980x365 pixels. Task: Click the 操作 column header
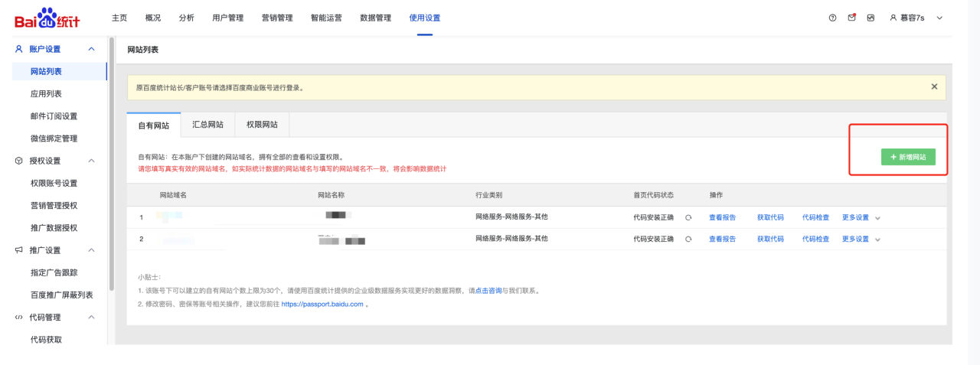click(716, 195)
